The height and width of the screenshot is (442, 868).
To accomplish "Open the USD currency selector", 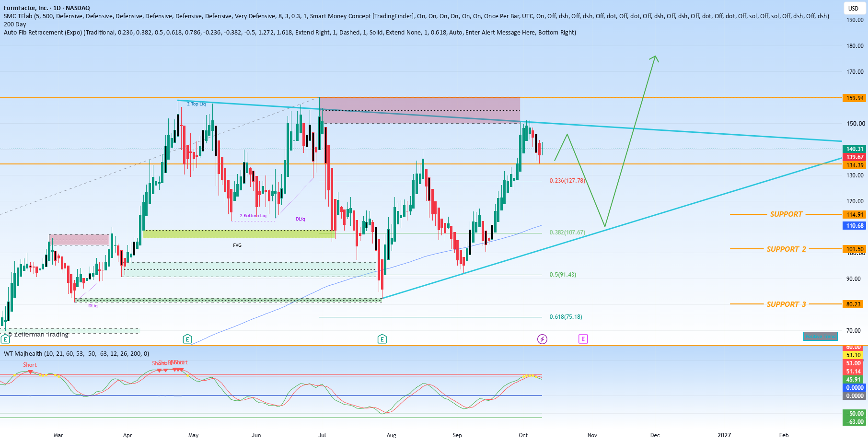I will click(x=853, y=8).
